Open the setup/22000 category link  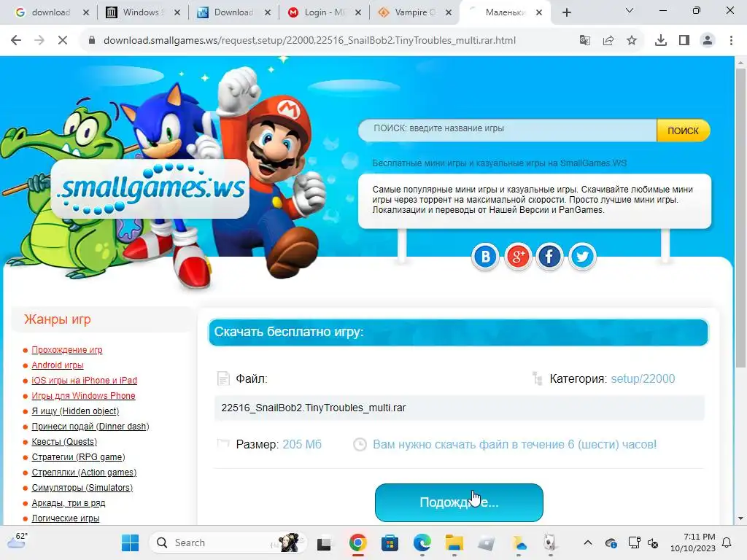point(643,378)
